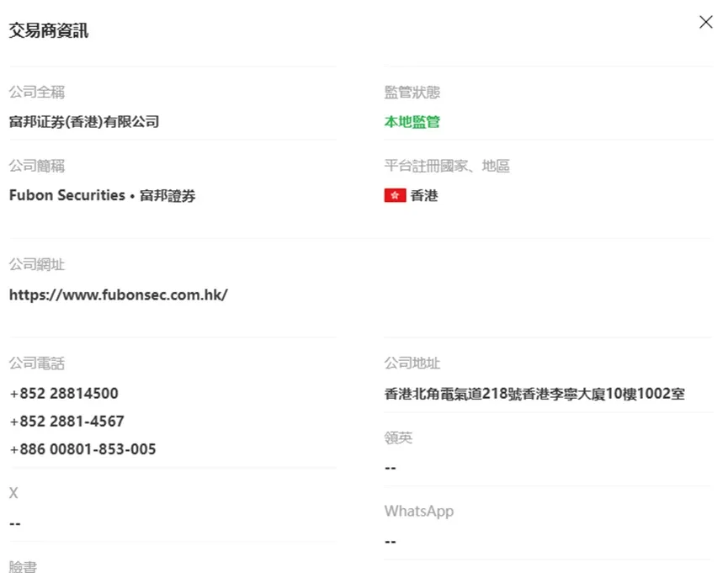Open the https://www.fubonsec.com.hk/ website link
The width and height of the screenshot is (728, 573).
(119, 294)
